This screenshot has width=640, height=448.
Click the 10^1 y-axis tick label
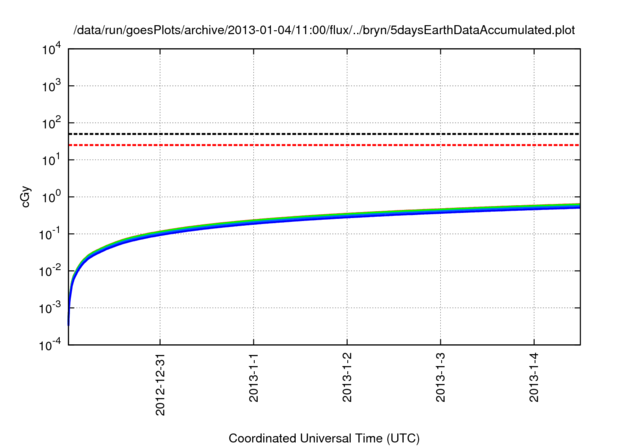(x=51, y=160)
